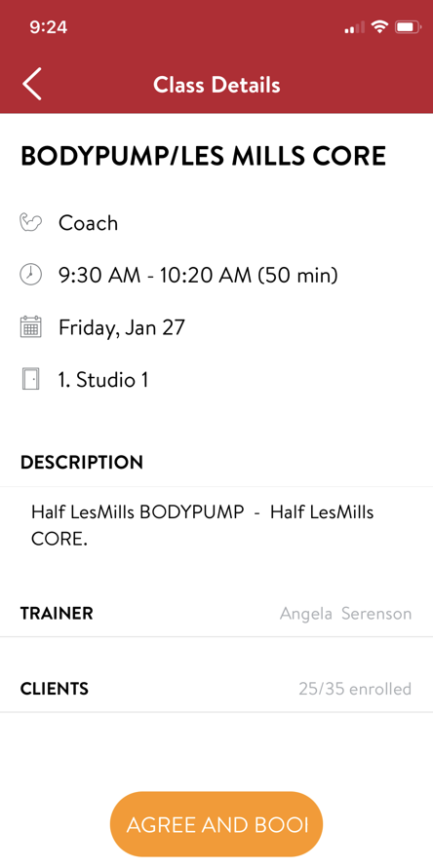Viewport: 433px width, 868px height.
Task: Tap the battery icon in status bar
Action: 408,26
